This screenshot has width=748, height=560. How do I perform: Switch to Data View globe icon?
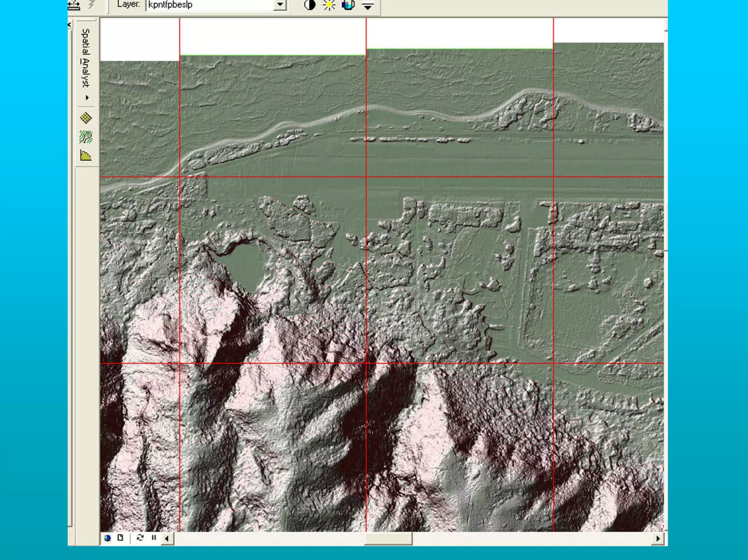(x=107, y=538)
